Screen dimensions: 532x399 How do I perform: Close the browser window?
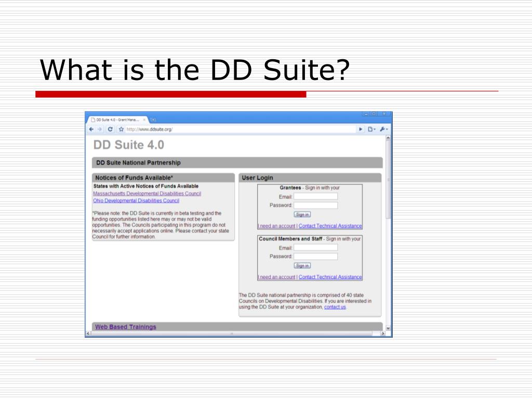pyautogui.click(x=384, y=114)
